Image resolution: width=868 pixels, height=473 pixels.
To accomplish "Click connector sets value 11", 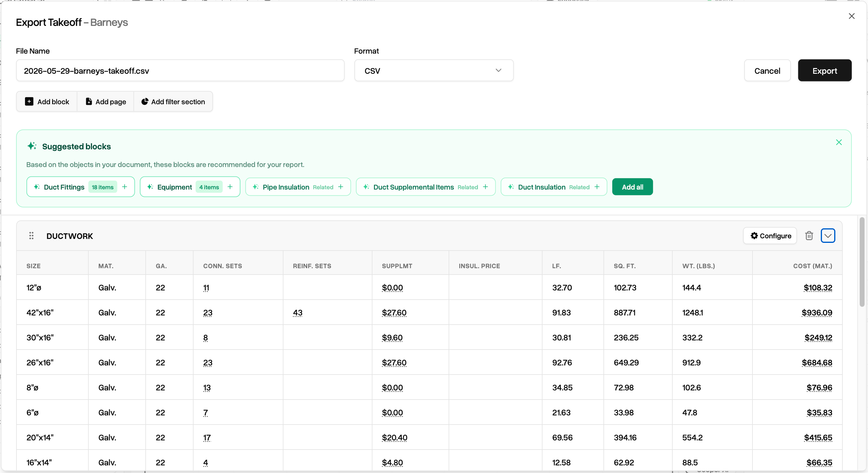I will pos(206,288).
